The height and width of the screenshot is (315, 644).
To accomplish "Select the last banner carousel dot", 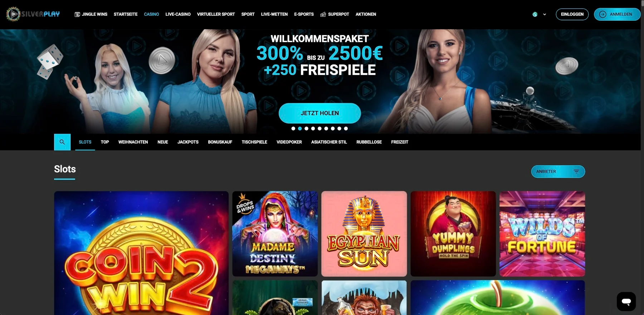I will pyautogui.click(x=346, y=128).
